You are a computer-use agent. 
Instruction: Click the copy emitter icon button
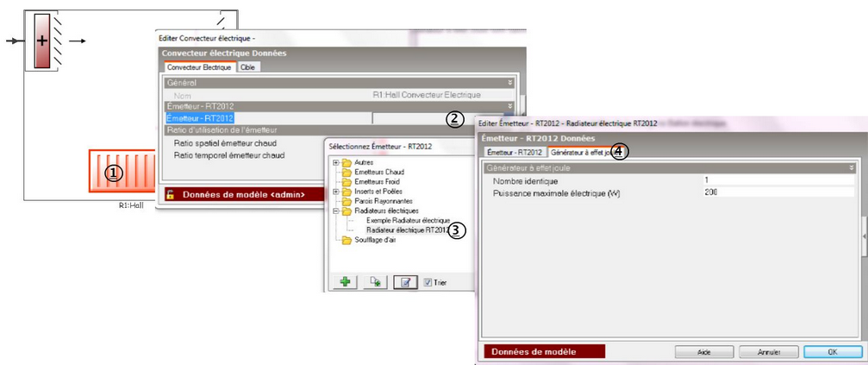coord(375,281)
